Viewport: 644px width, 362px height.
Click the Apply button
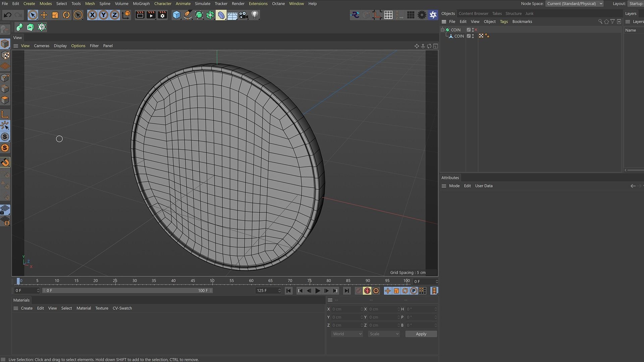tap(421, 334)
